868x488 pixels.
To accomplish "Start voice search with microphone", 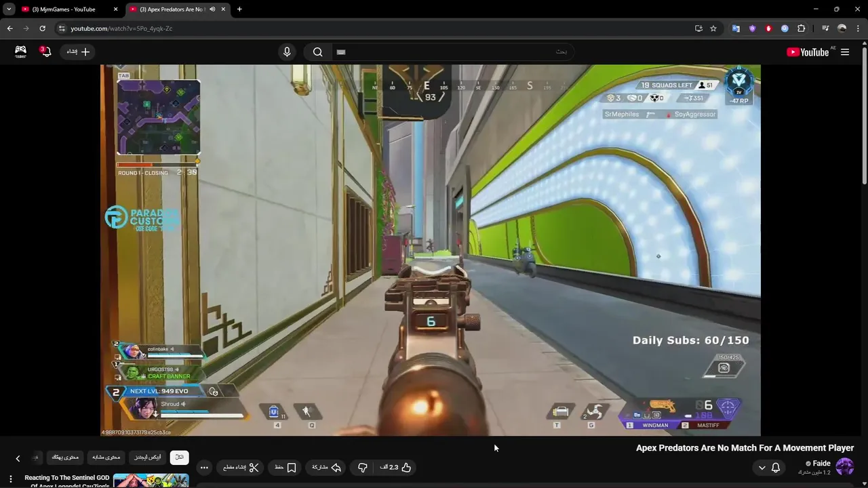I will (287, 52).
